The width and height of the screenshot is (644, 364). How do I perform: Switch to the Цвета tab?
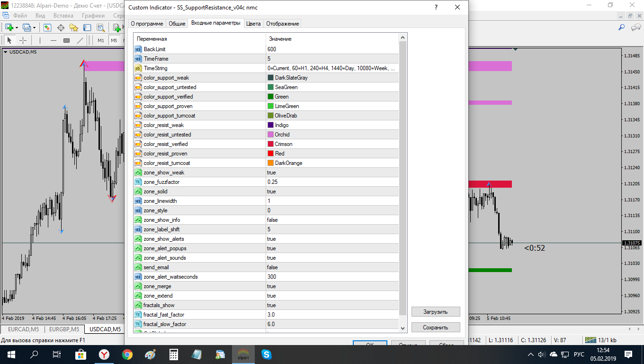point(253,24)
